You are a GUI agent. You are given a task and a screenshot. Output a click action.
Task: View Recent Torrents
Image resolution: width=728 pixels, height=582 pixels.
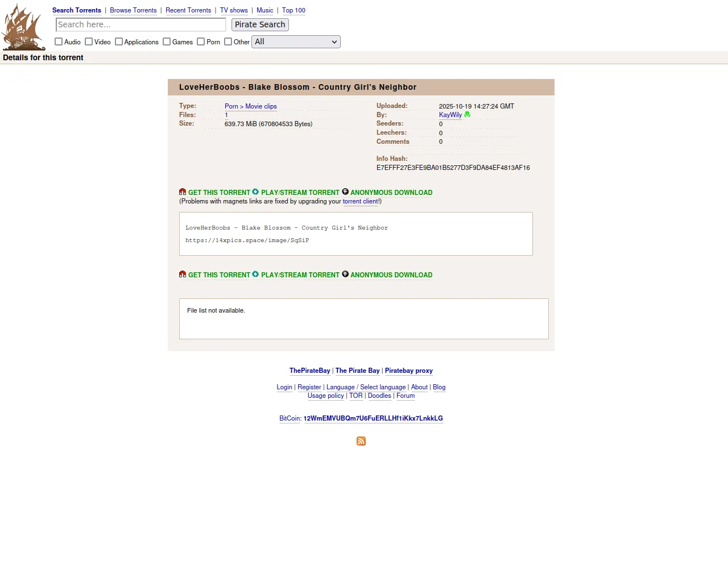(x=188, y=10)
